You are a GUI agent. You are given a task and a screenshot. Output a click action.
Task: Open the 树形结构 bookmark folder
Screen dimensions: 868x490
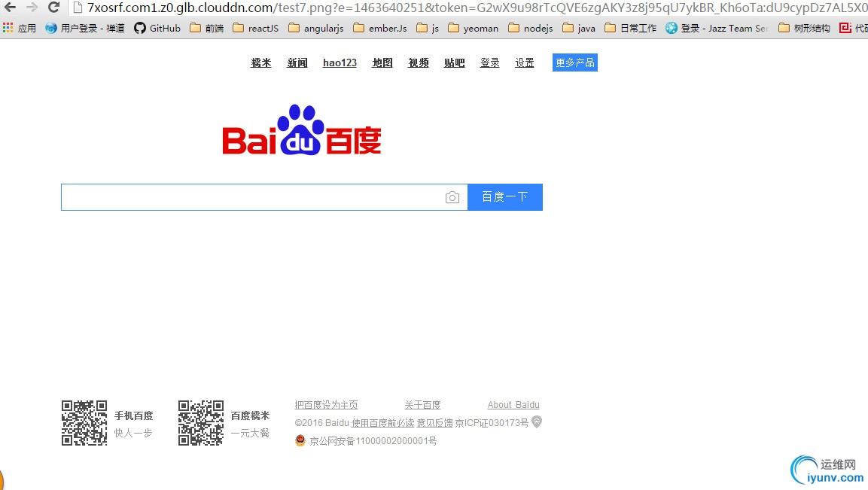804,29
